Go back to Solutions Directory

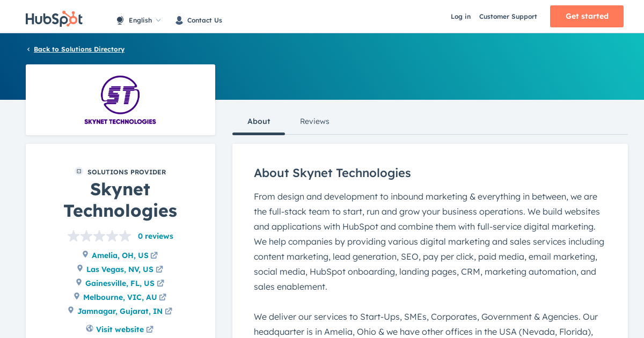click(x=79, y=49)
